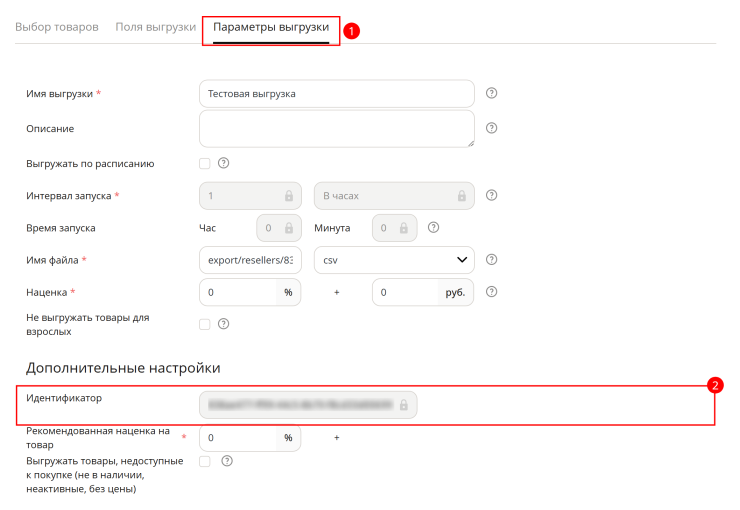The width and height of the screenshot is (740, 510).
Task: Open csv file format dropdown
Action: [394, 260]
